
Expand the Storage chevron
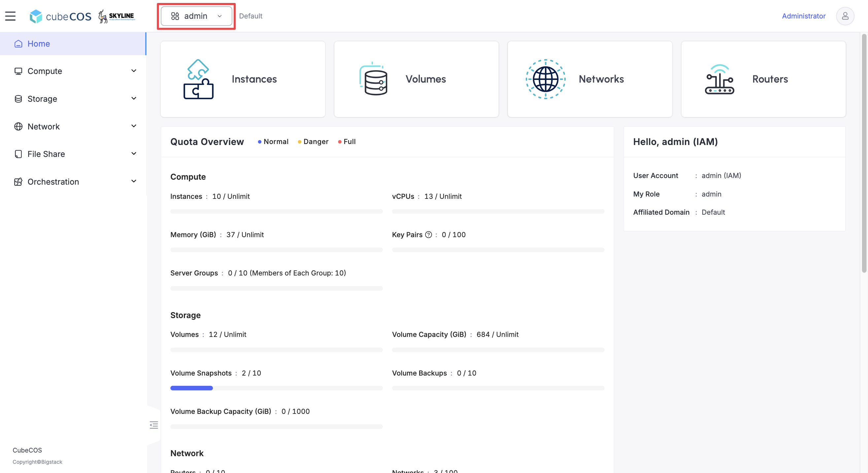pos(134,98)
